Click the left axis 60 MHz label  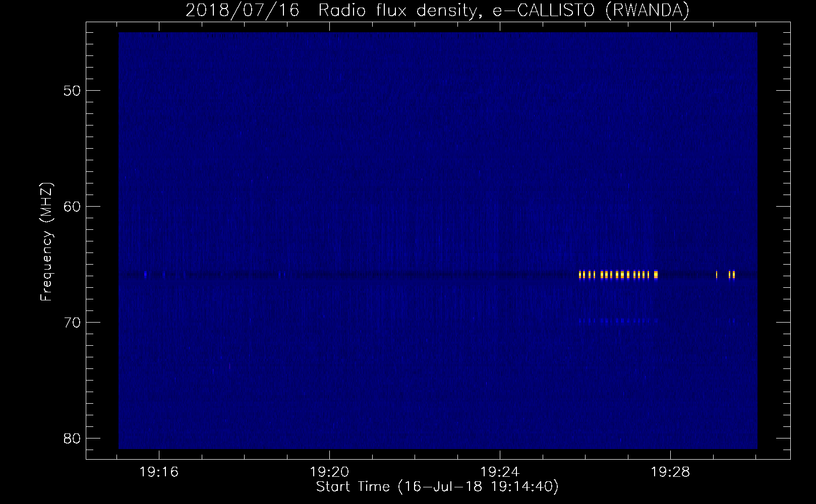(x=73, y=207)
